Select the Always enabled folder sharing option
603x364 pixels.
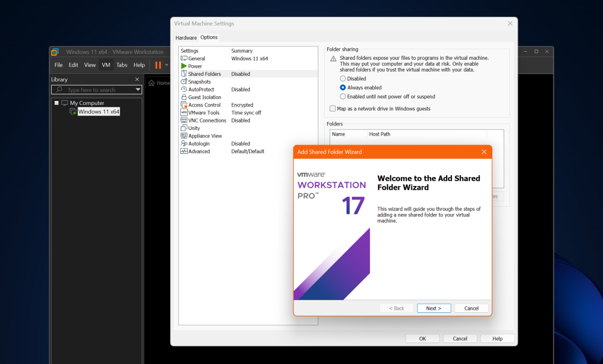[x=343, y=87]
